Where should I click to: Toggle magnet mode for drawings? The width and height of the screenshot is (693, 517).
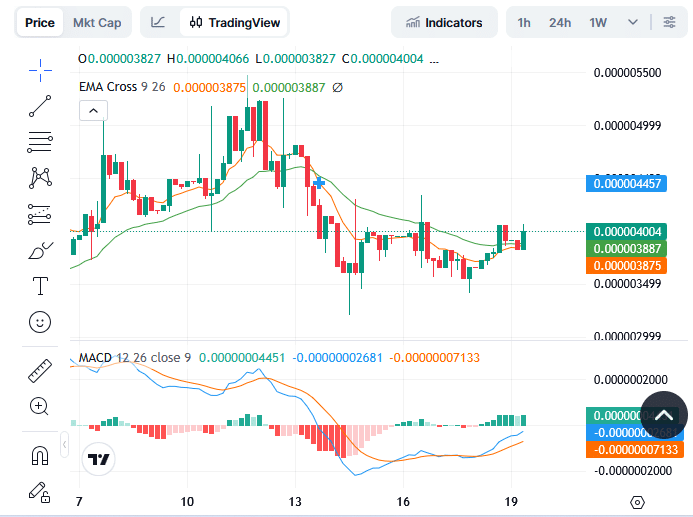coord(40,455)
